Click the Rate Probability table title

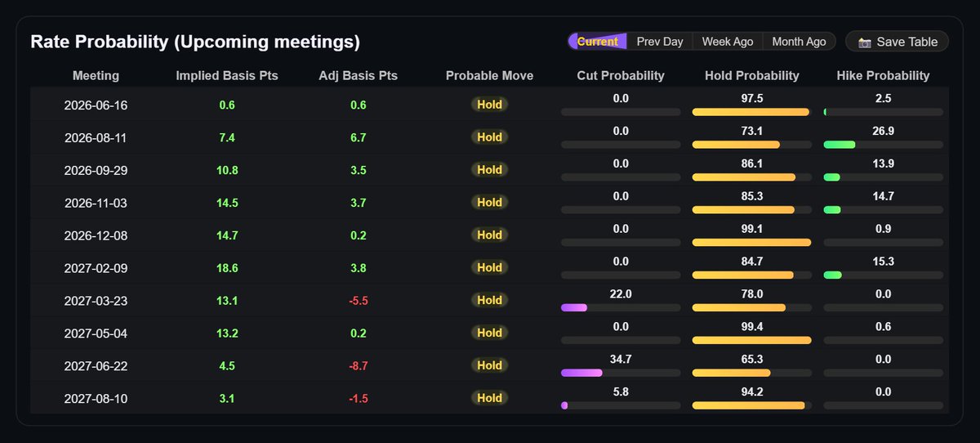195,42
